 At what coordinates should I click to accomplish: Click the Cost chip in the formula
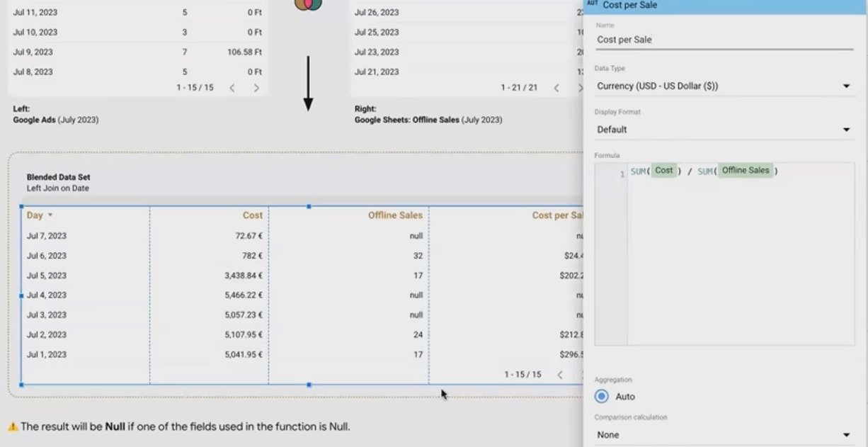tap(664, 171)
